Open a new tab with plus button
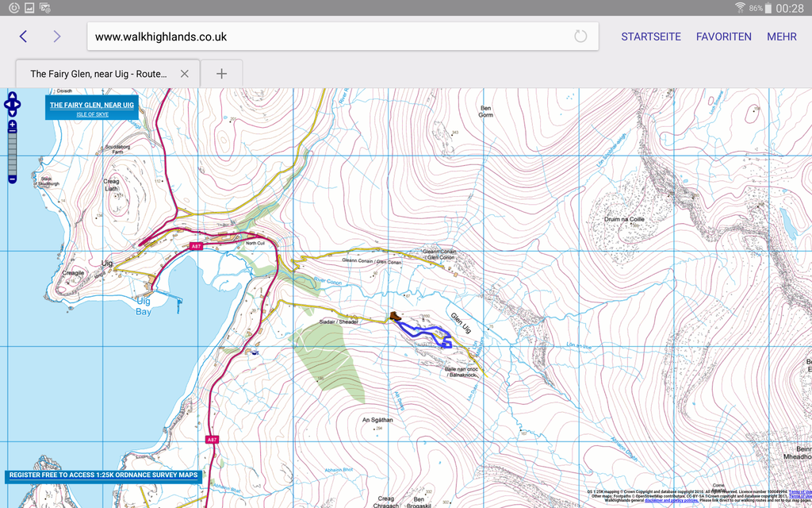The image size is (812, 508). [x=222, y=74]
